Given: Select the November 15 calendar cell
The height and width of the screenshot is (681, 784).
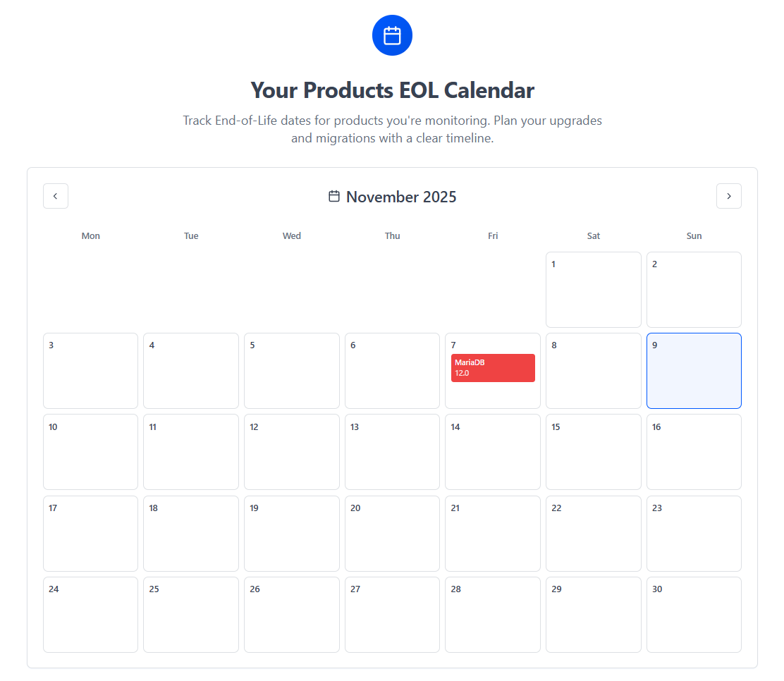Looking at the screenshot, I should coord(593,452).
